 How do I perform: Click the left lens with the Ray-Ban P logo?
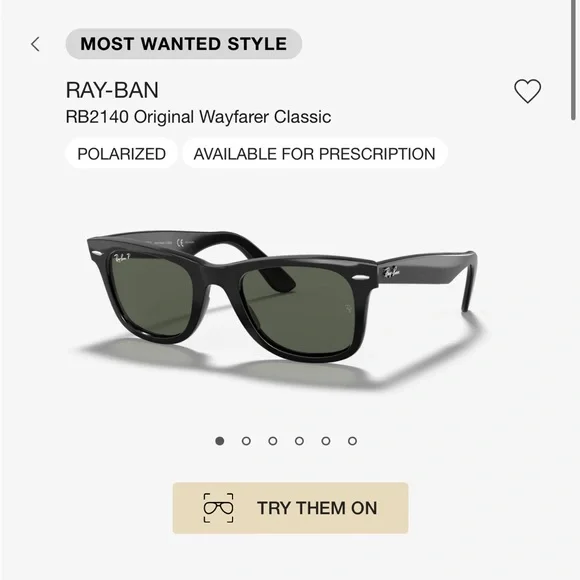coord(154,292)
